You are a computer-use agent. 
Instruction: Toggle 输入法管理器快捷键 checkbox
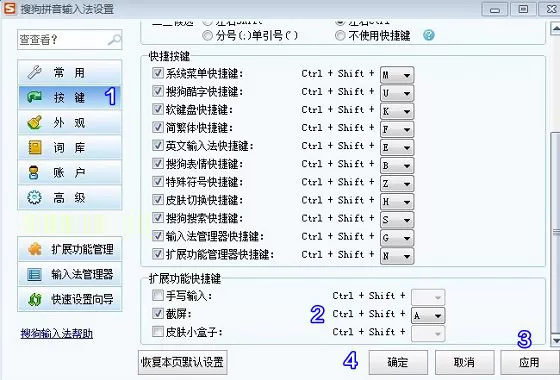click(x=158, y=236)
